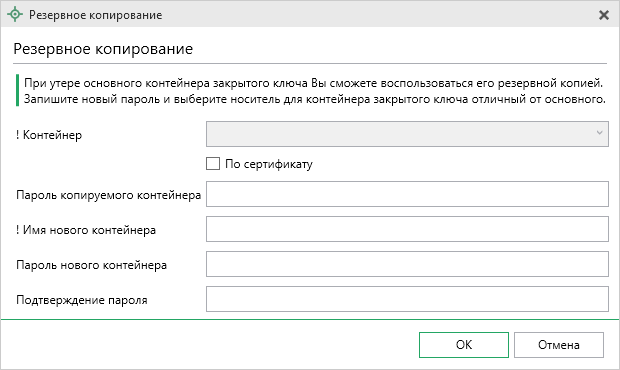Click the info message about резервной копией
620x370 pixels.
click(314, 91)
